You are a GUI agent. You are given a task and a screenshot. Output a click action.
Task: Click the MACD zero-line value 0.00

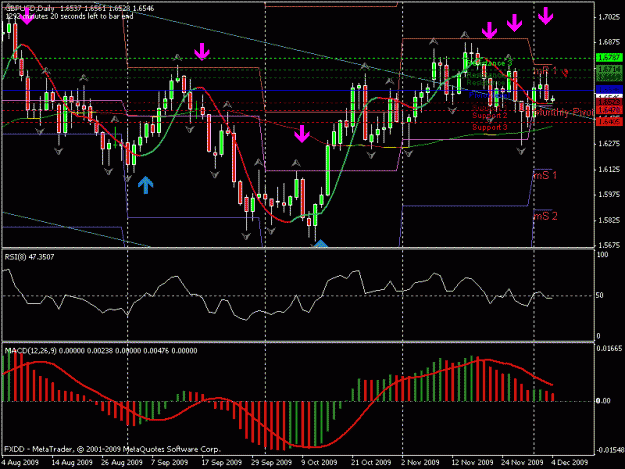pos(603,400)
